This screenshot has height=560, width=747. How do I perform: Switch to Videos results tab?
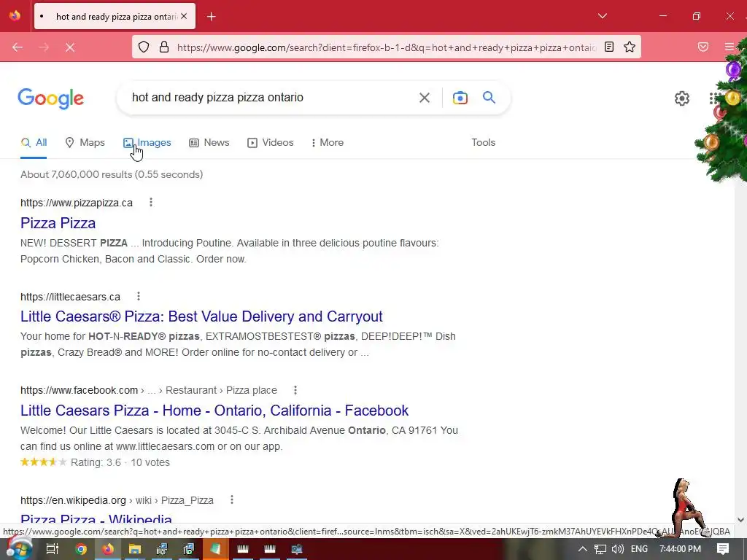[x=270, y=142]
